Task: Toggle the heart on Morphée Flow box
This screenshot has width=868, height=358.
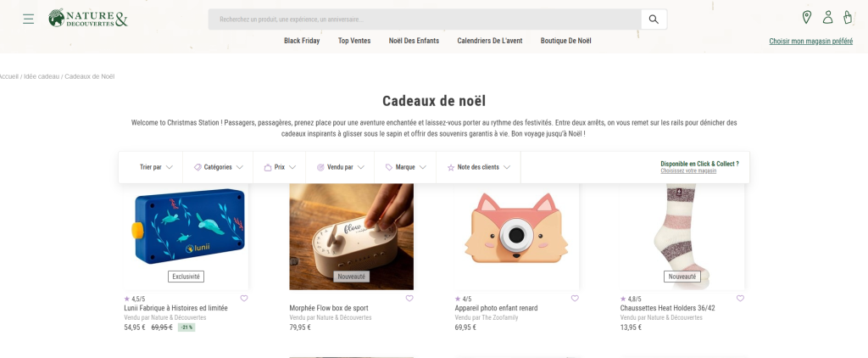Action: [409, 298]
